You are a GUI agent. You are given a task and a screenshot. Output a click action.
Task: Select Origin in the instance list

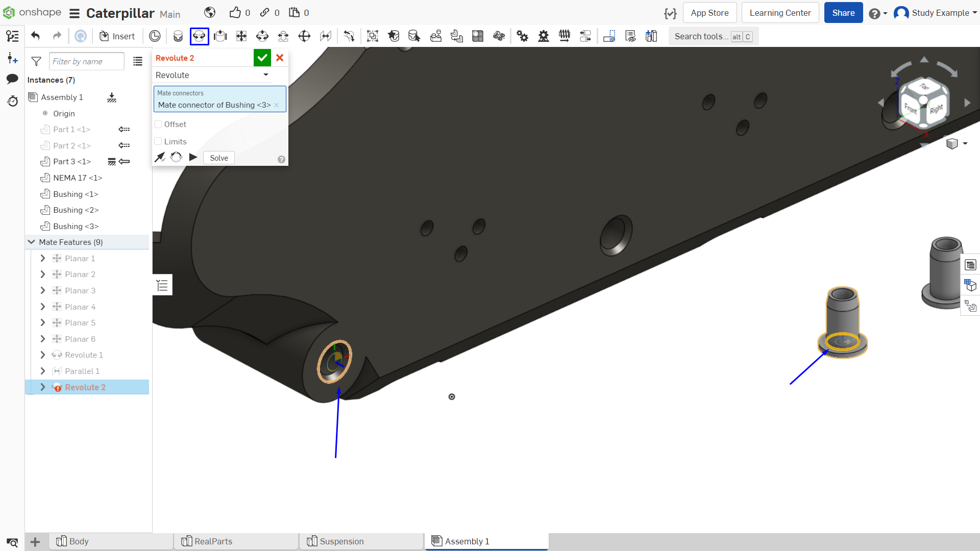[64, 113]
